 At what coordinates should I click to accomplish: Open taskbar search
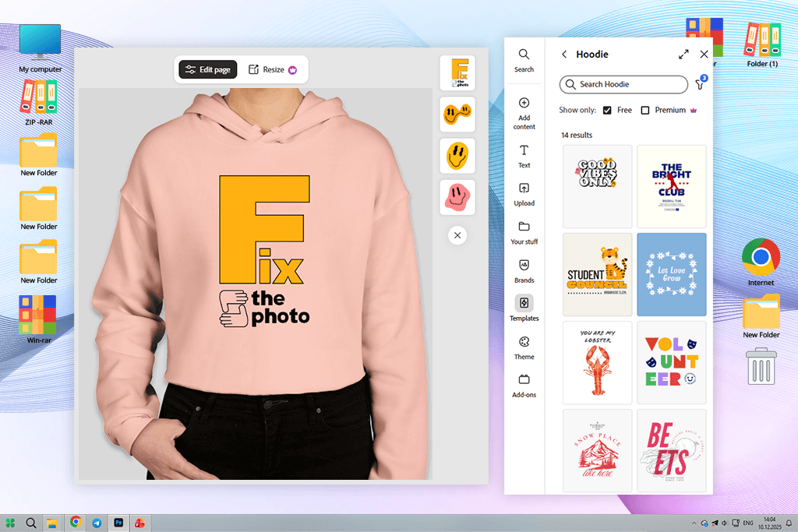point(30,523)
